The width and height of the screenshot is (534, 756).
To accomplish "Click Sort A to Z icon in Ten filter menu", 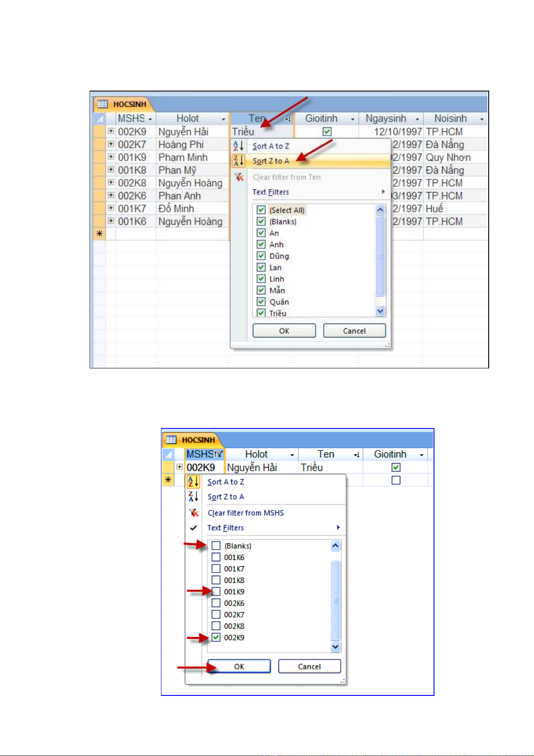I will coord(239,146).
